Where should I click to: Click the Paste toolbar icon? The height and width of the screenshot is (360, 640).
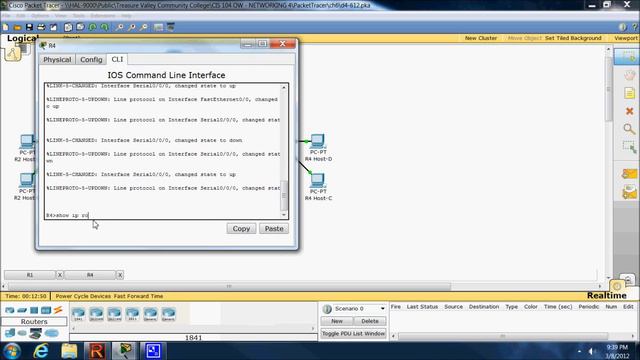80,27
